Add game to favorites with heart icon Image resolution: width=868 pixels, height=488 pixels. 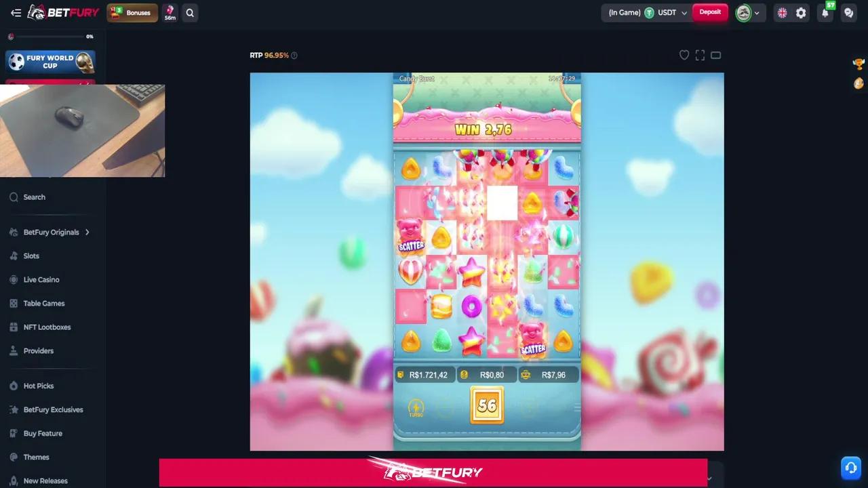tap(684, 55)
